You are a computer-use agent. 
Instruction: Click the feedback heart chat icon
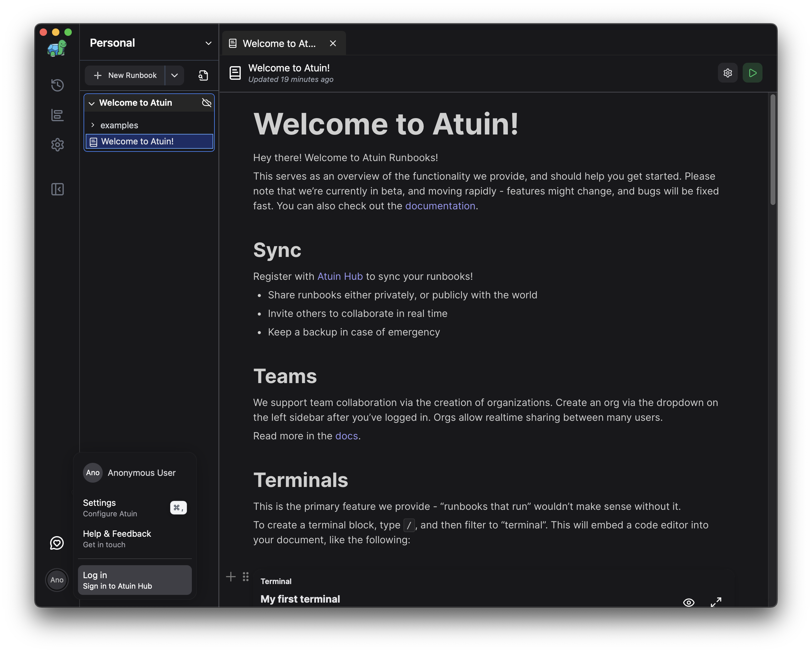[x=57, y=543]
